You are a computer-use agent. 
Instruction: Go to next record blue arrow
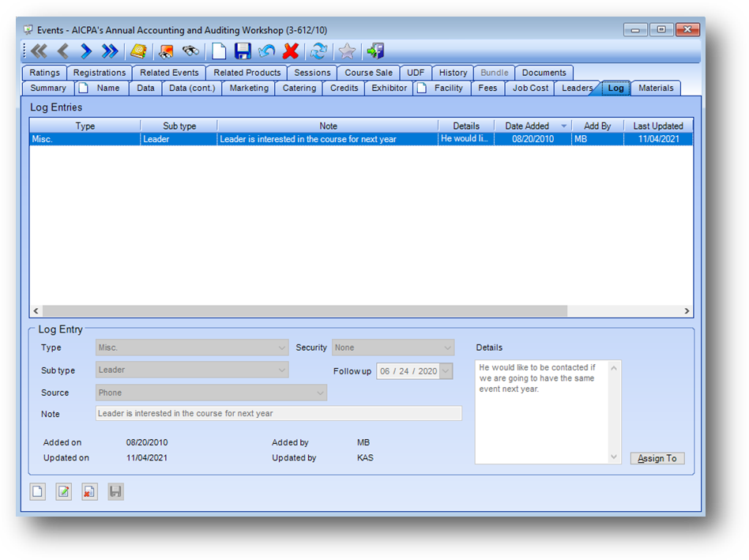click(x=86, y=51)
